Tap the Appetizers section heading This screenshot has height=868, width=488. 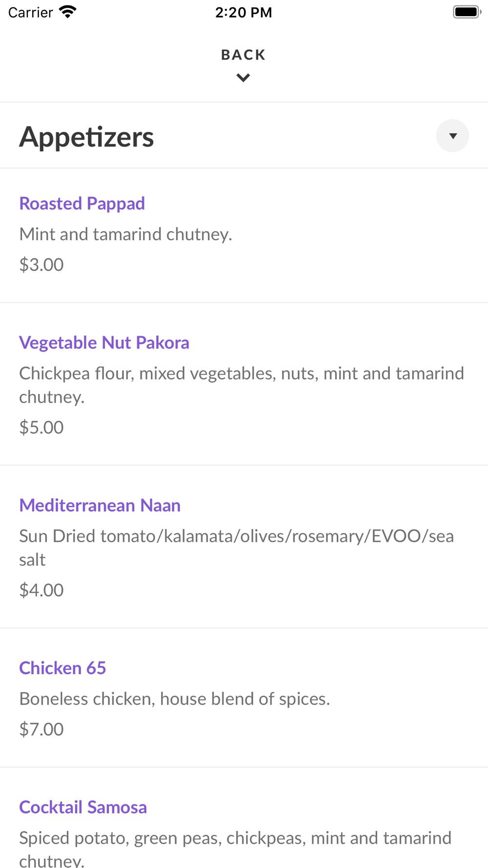(x=86, y=137)
